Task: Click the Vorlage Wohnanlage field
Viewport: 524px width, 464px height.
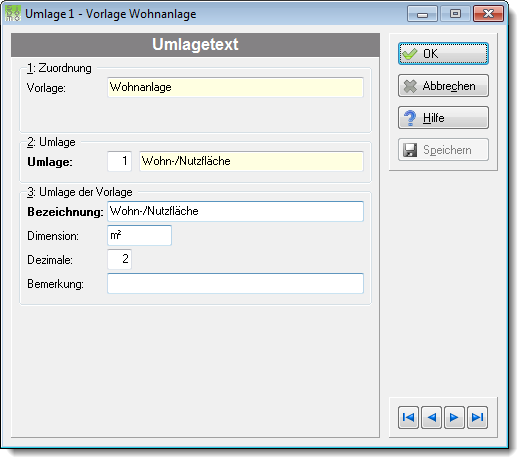Action: 235,87
